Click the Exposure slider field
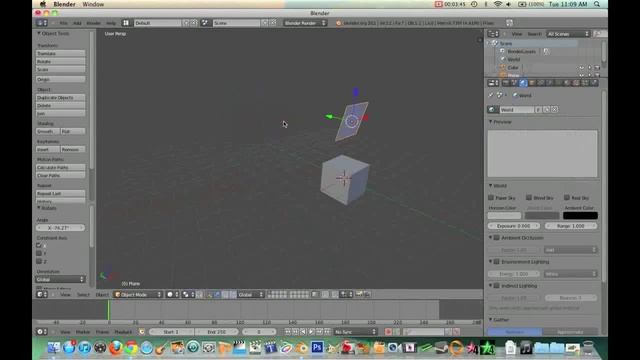 tap(514, 226)
